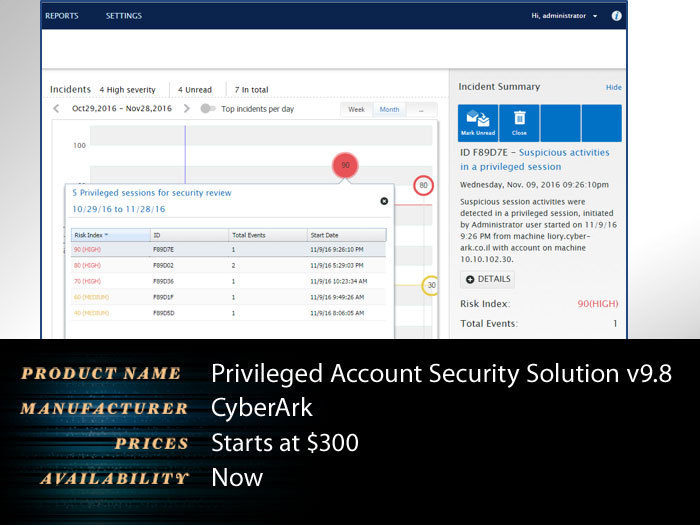Image resolution: width=700 pixels, height=525 pixels.
Task: Click the 90(HIGH) Risk Index value
Action: (x=598, y=304)
